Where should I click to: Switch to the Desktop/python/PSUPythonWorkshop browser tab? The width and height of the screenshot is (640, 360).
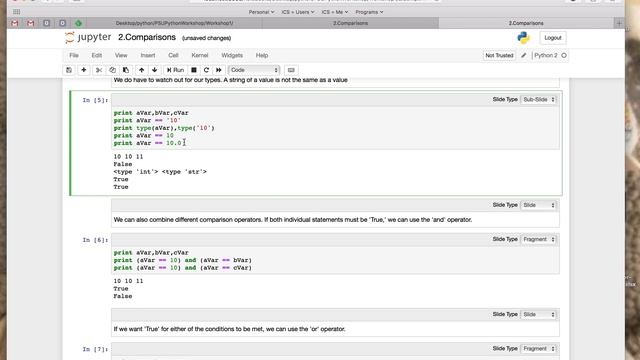(174, 23)
